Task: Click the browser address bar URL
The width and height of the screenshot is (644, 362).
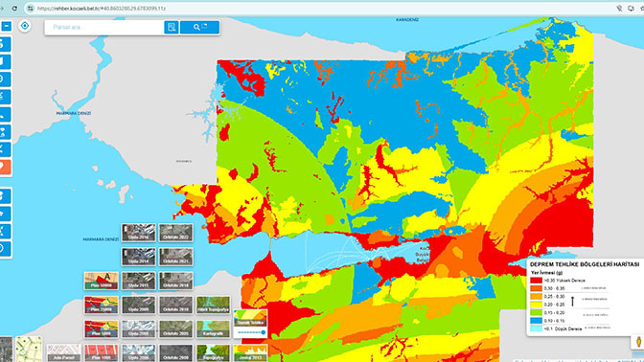Action: (x=102, y=9)
